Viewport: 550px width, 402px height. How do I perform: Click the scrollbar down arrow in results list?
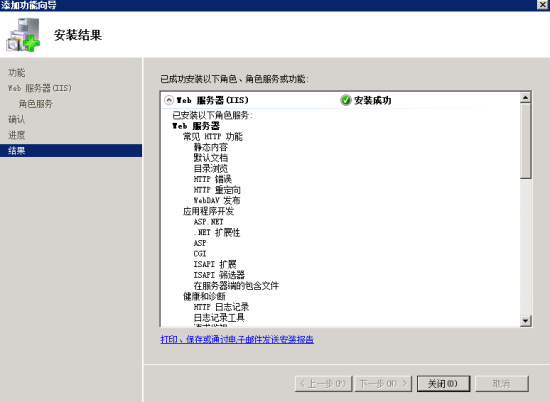point(525,321)
